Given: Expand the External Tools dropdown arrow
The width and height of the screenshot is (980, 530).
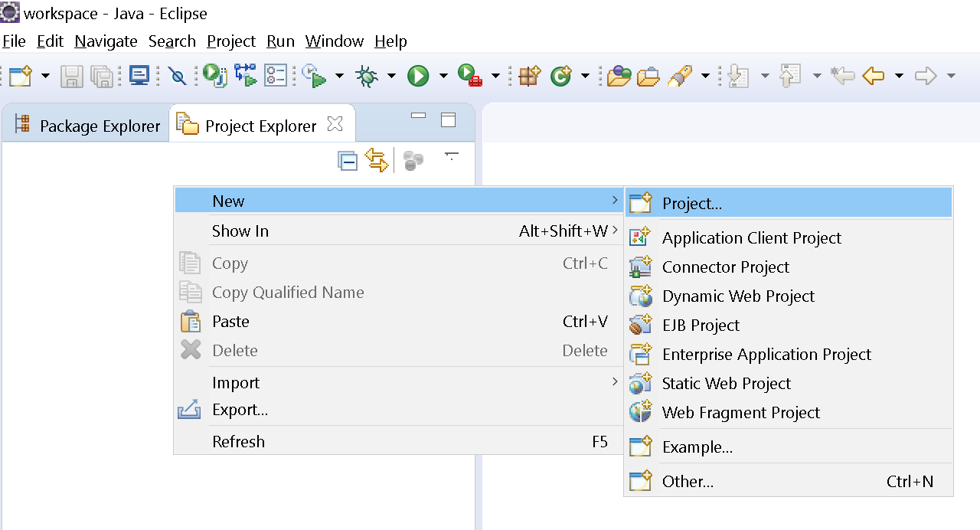Looking at the screenshot, I should pyautogui.click(x=495, y=76).
